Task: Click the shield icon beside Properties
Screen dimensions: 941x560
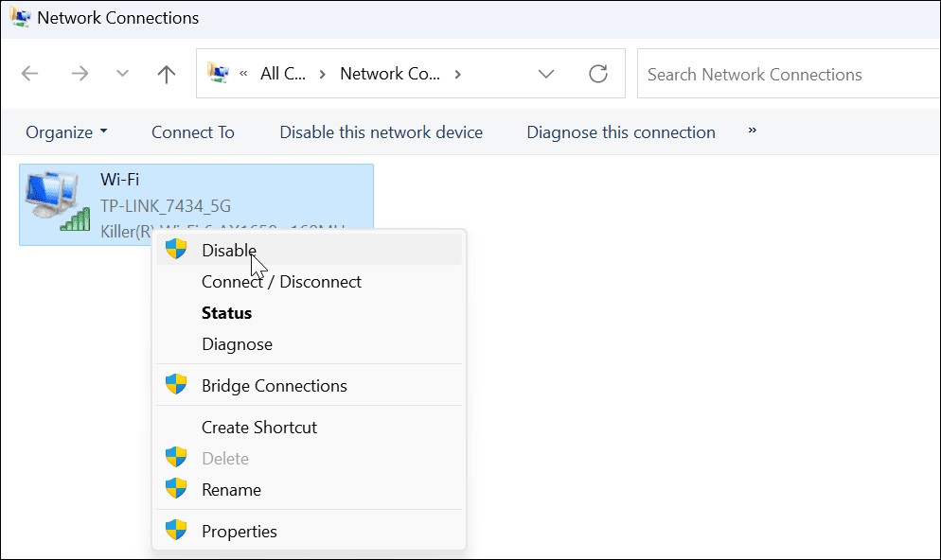Action: [x=177, y=531]
